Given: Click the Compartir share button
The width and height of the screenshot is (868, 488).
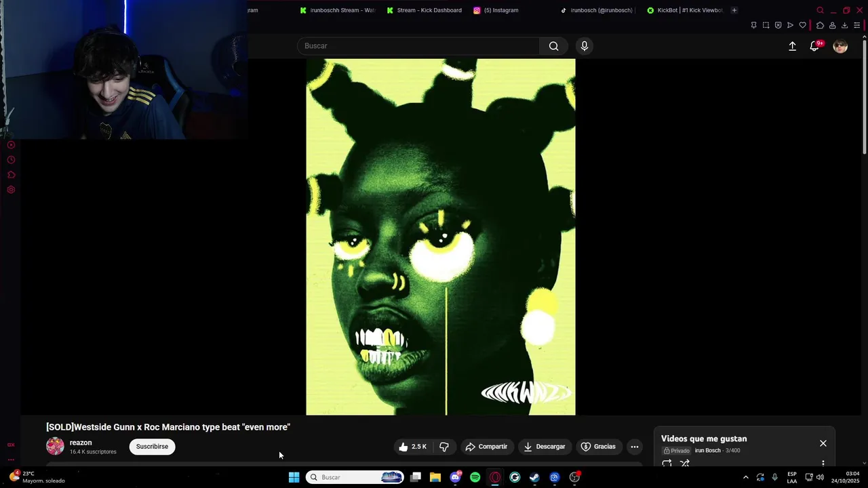Looking at the screenshot, I should click(x=486, y=447).
